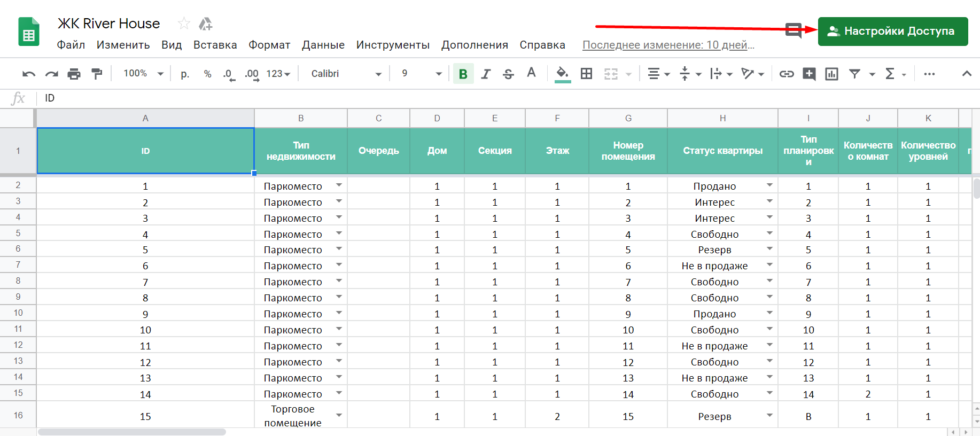Toggle bold formatting button
The width and height of the screenshot is (980, 436).
[x=463, y=74]
